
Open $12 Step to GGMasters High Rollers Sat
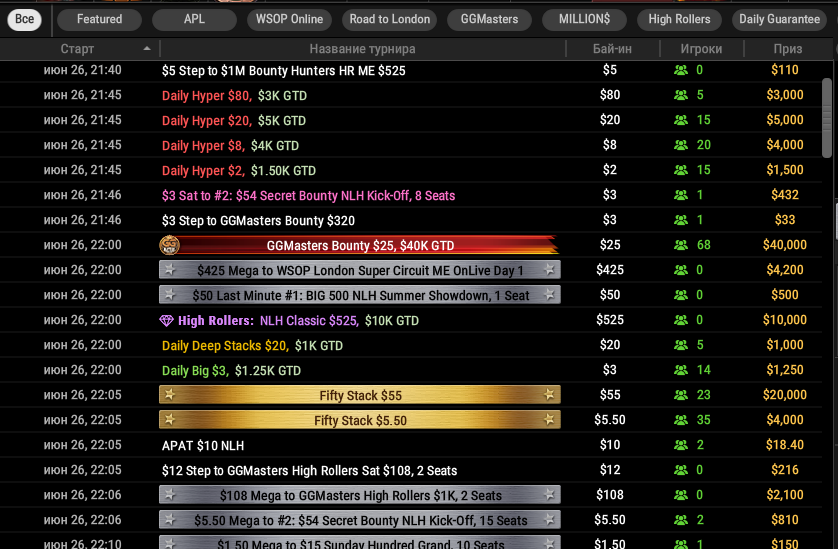click(309, 470)
